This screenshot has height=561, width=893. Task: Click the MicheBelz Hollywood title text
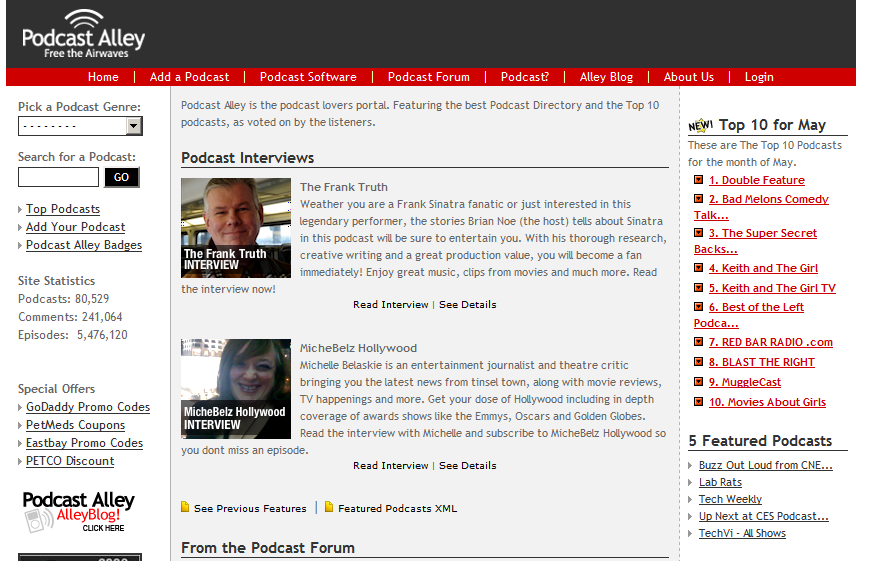click(358, 348)
